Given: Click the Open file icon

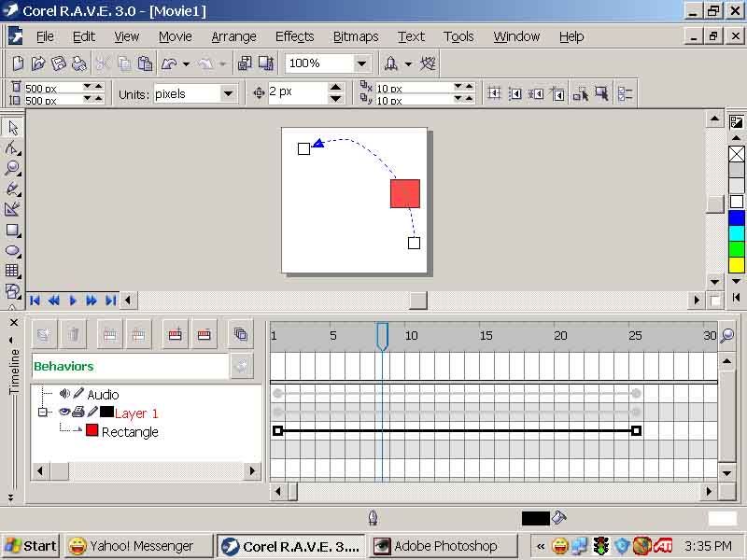Looking at the screenshot, I should click(37, 63).
